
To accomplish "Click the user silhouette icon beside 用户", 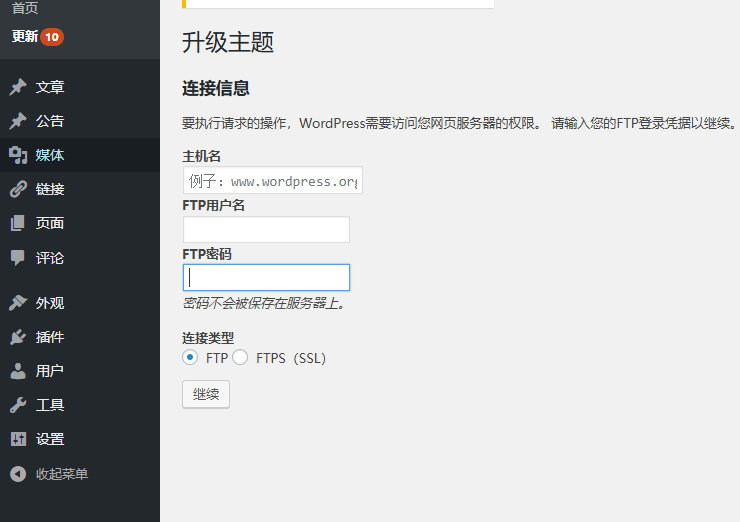I will 18,371.
